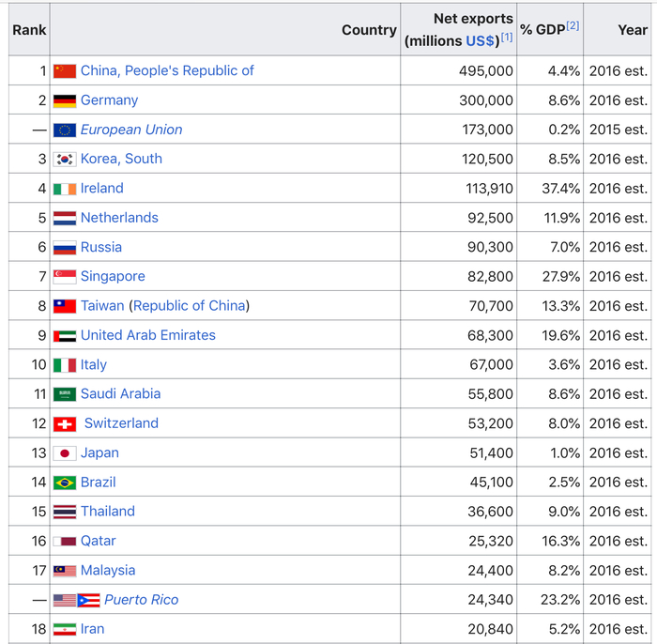Open the Netherlands country link
The height and width of the screenshot is (644, 657).
(119, 218)
